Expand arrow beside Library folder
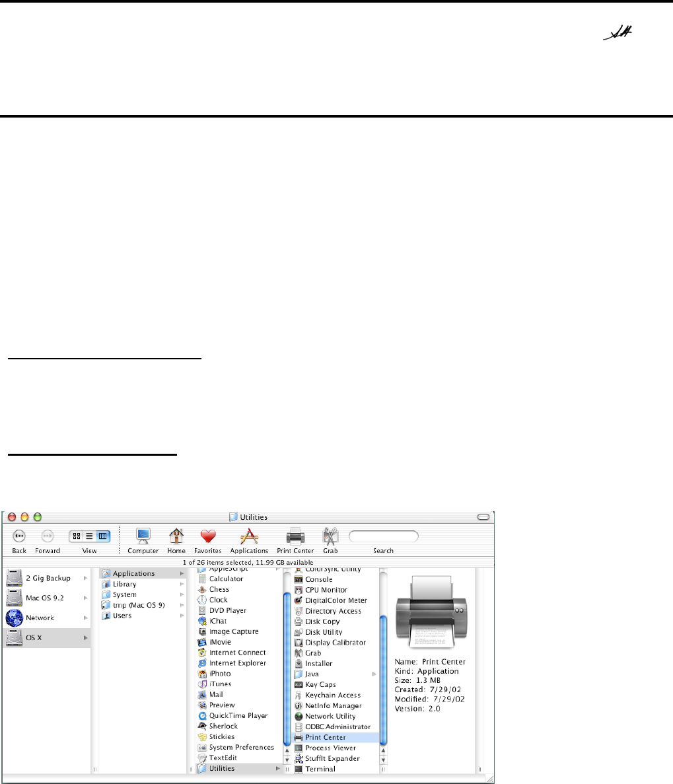673x784 pixels. pyautogui.click(x=182, y=584)
